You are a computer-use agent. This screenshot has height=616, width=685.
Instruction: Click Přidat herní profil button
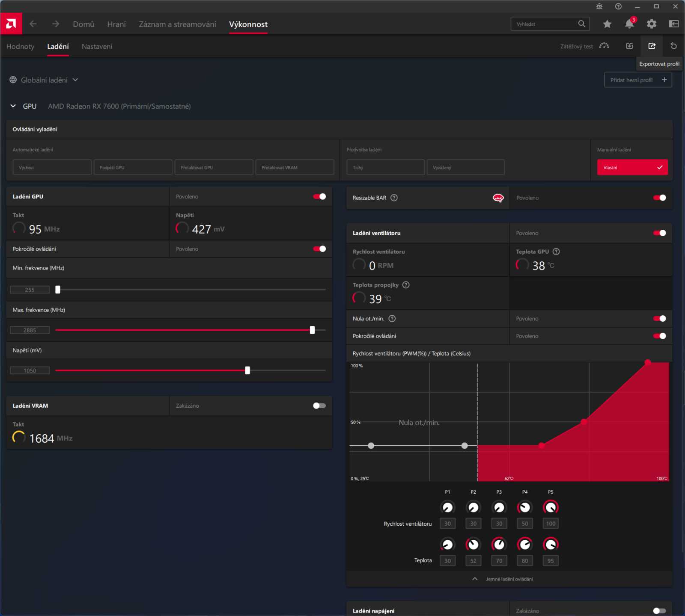(638, 80)
